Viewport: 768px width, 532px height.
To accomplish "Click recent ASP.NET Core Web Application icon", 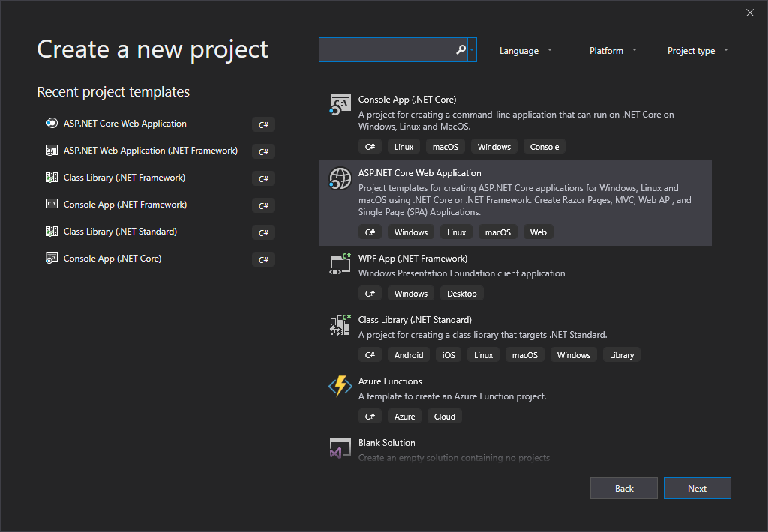I will click(x=52, y=124).
